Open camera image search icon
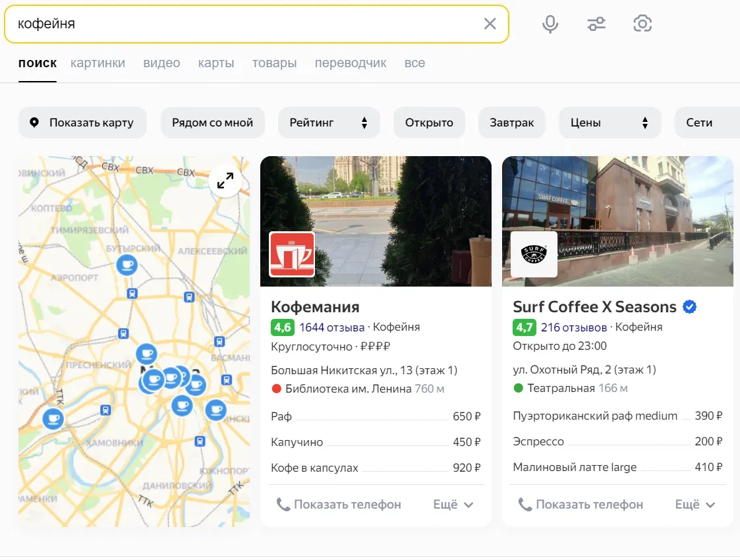The height and width of the screenshot is (560, 740). (x=642, y=24)
